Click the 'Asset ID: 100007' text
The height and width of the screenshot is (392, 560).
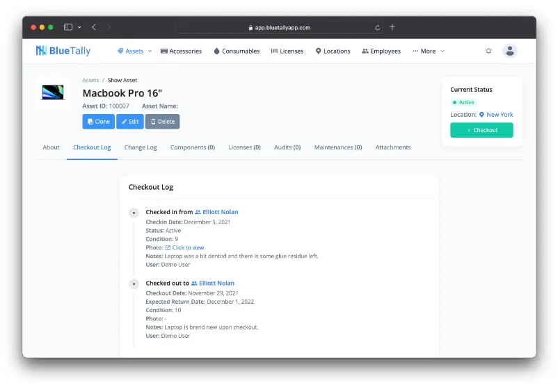pyautogui.click(x=106, y=106)
